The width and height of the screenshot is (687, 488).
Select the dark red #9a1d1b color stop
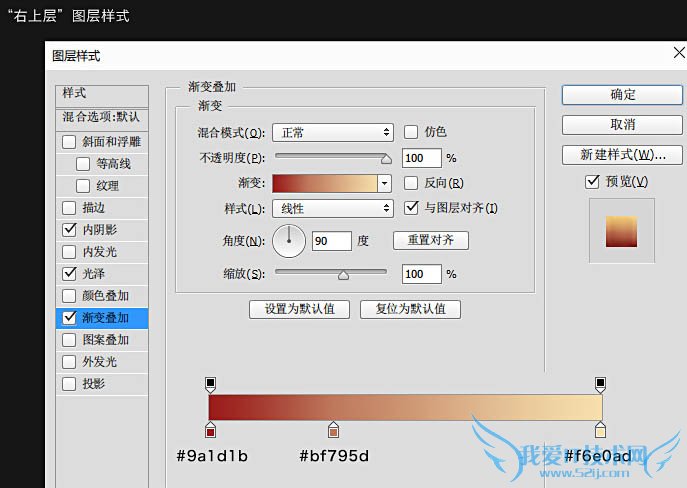pos(210,431)
